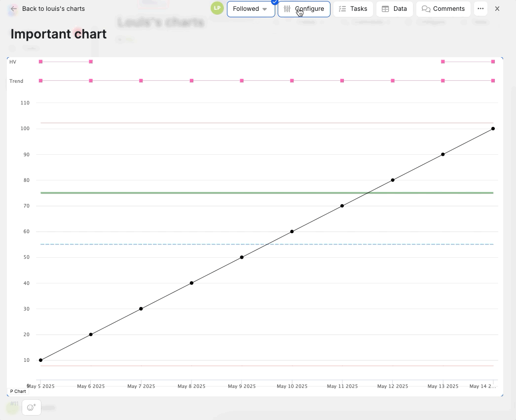The height and width of the screenshot is (420, 516).
Task: Close the chart view
Action: [x=497, y=9]
